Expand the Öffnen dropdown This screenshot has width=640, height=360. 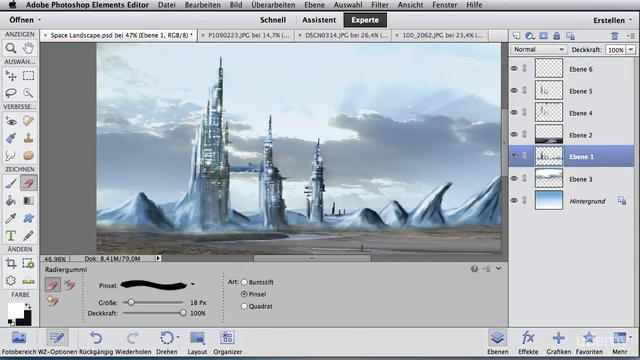pos(25,20)
